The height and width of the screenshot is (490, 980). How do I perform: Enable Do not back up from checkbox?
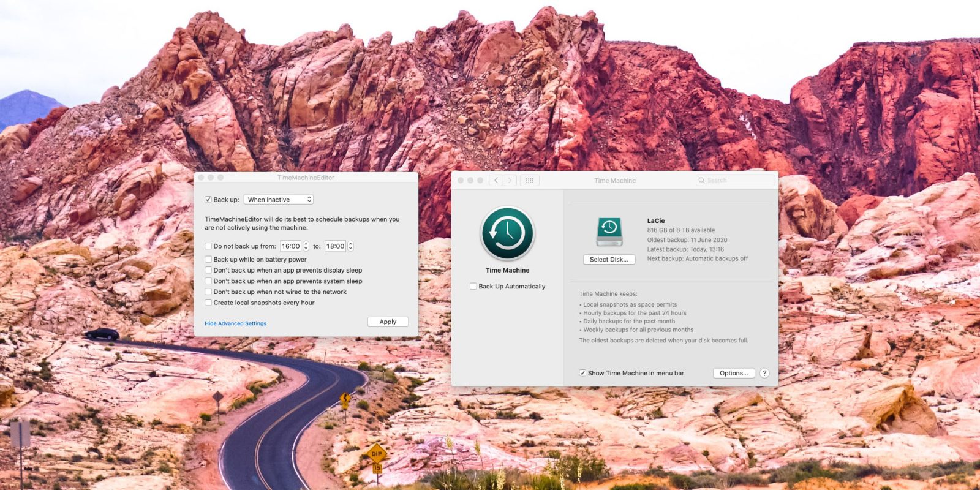(x=208, y=246)
